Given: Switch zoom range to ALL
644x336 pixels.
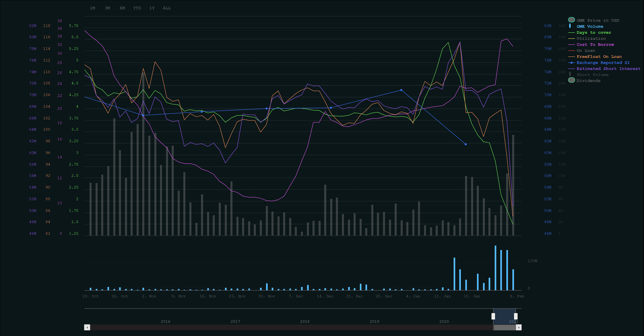Looking at the screenshot, I should (x=167, y=8).
